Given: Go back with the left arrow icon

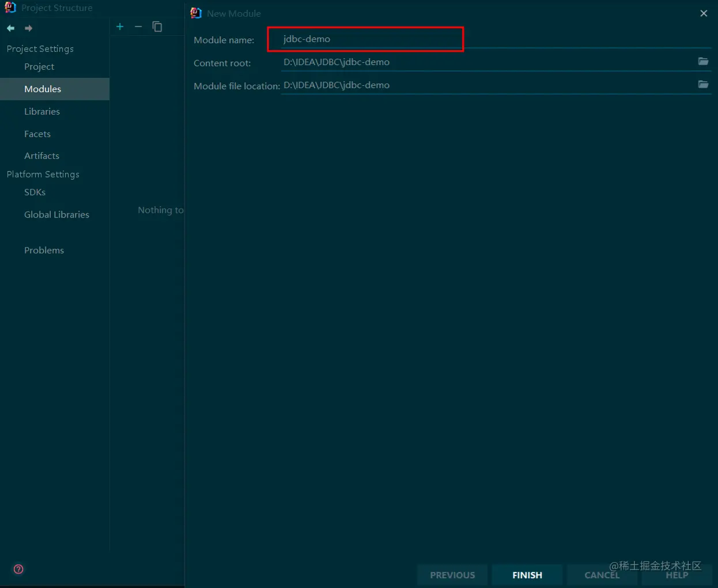Looking at the screenshot, I should pyautogui.click(x=10, y=28).
